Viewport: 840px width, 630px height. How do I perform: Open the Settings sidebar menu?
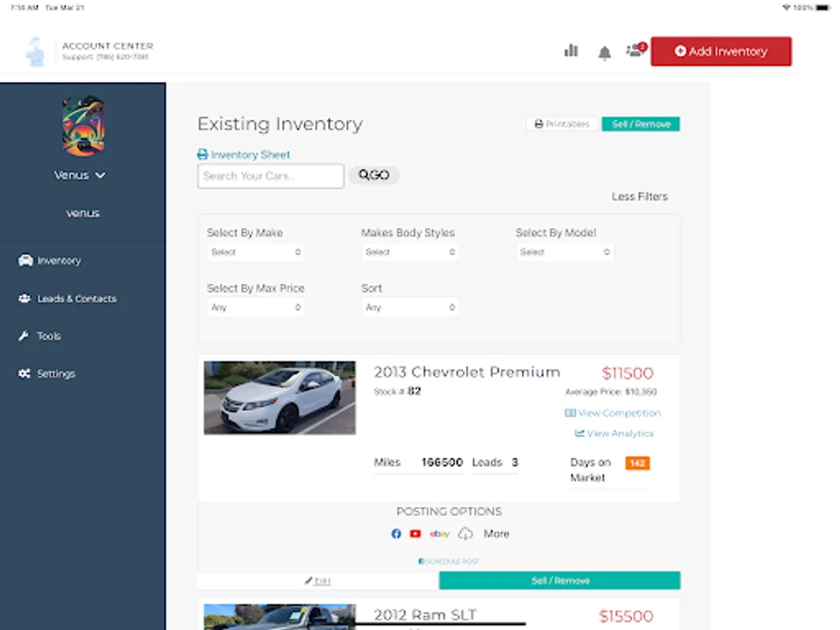[46, 374]
